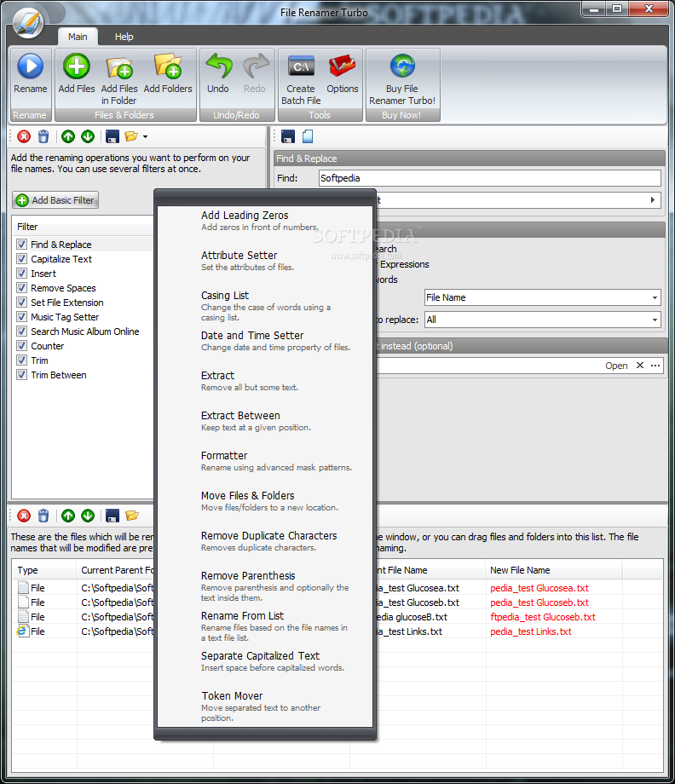Click the Add Folders icon
The height and width of the screenshot is (784, 675).
tap(168, 66)
